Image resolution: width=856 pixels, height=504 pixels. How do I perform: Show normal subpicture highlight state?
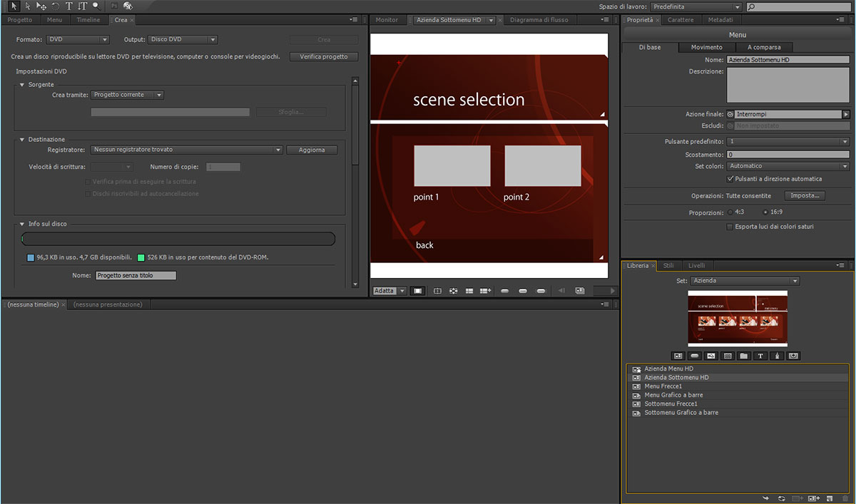click(x=504, y=291)
